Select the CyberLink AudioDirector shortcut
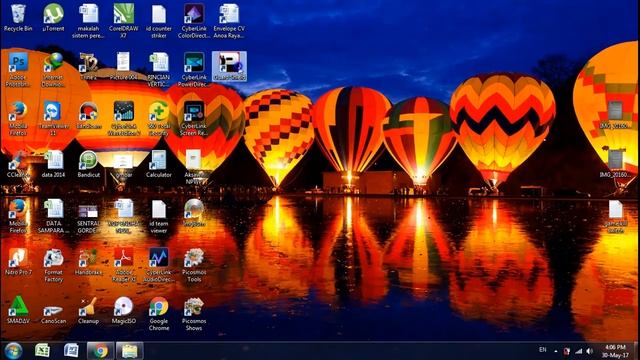Image resolution: width=640 pixels, height=360 pixels. point(159,264)
